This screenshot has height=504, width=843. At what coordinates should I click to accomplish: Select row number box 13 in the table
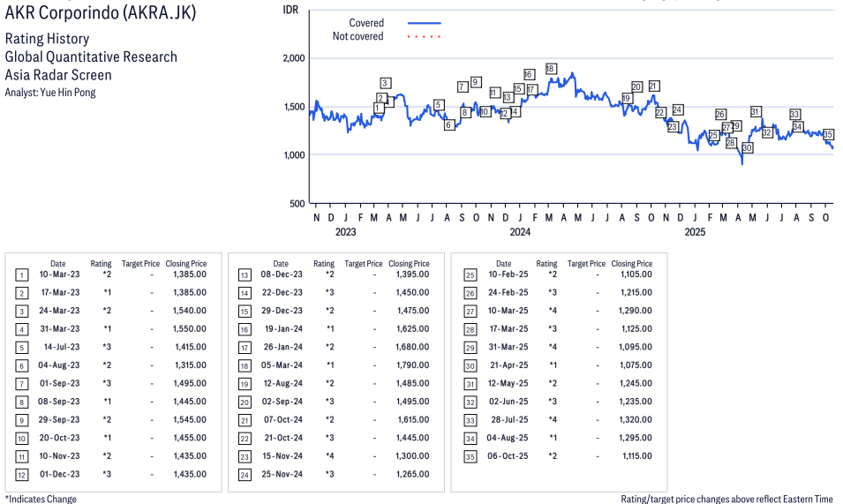point(245,275)
